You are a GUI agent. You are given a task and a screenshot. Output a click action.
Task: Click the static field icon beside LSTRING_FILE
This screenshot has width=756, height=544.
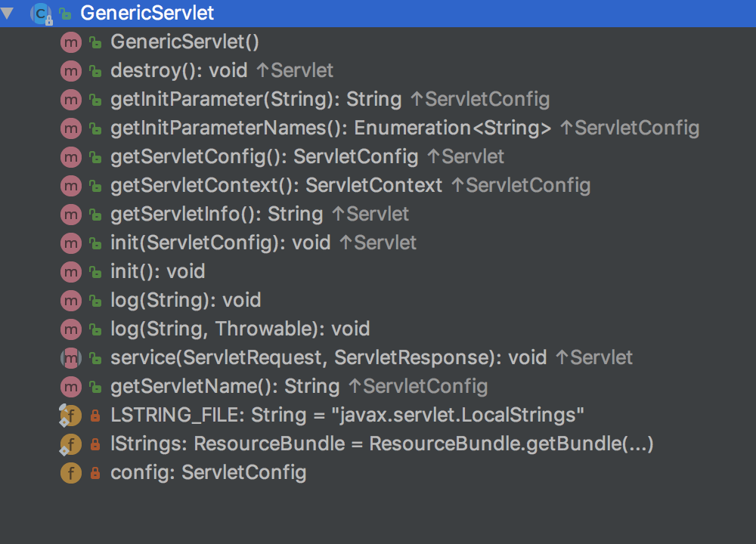(70, 416)
